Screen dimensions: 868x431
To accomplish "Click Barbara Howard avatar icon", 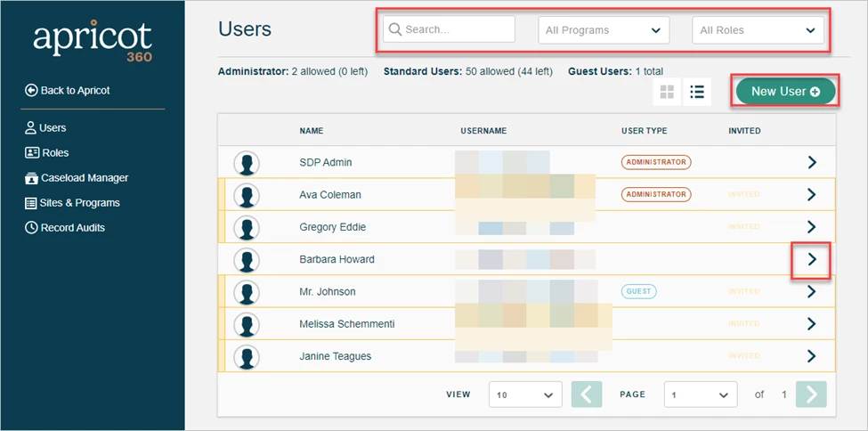I will point(247,260).
